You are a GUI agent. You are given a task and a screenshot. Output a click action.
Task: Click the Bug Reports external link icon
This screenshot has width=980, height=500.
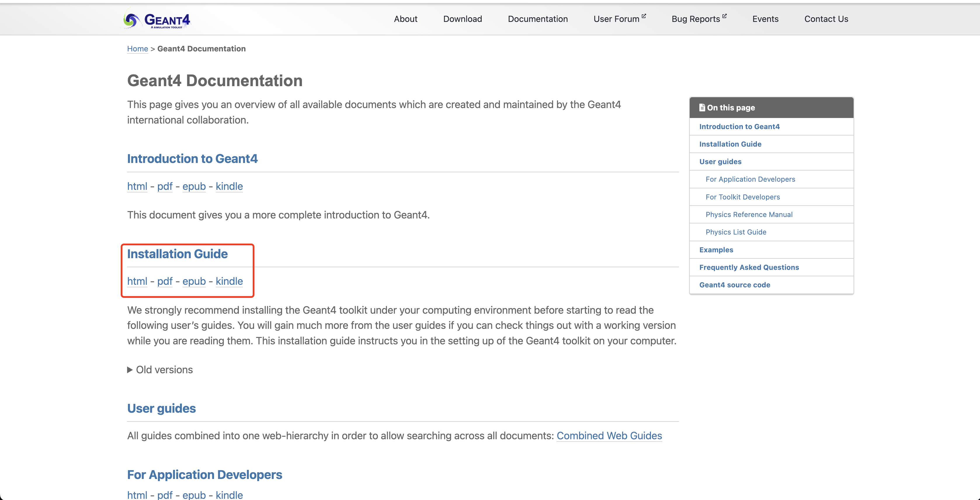pos(724,16)
